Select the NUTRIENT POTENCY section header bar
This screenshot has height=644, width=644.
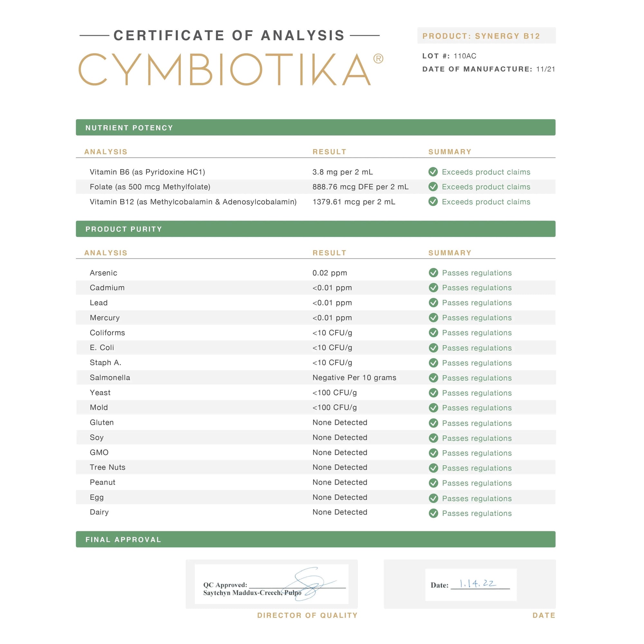pos(315,127)
